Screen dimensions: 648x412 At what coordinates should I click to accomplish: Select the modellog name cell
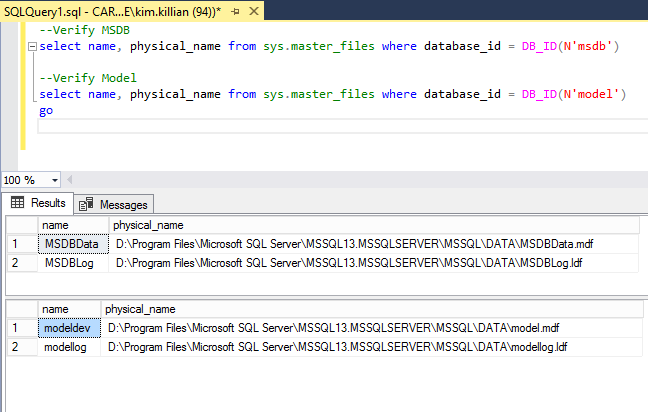(x=68, y=346)
